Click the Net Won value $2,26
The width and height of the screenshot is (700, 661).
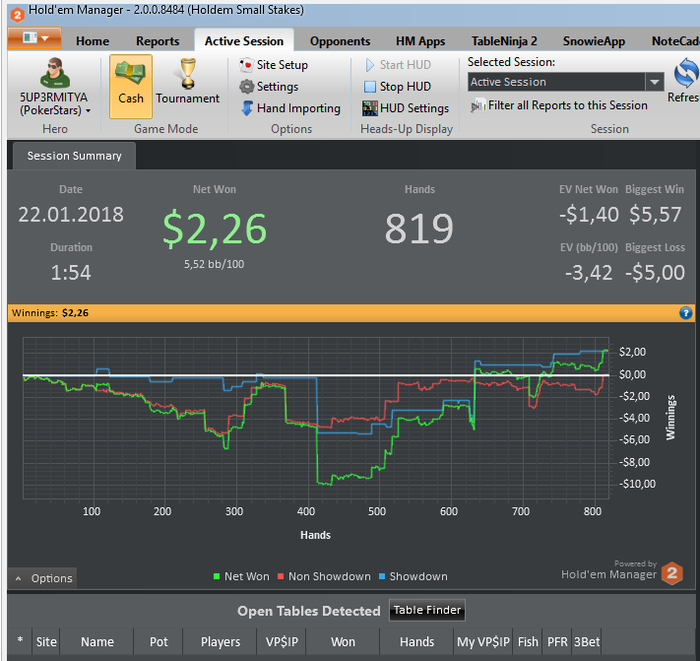pyautogui.click(x=214, y=229)
